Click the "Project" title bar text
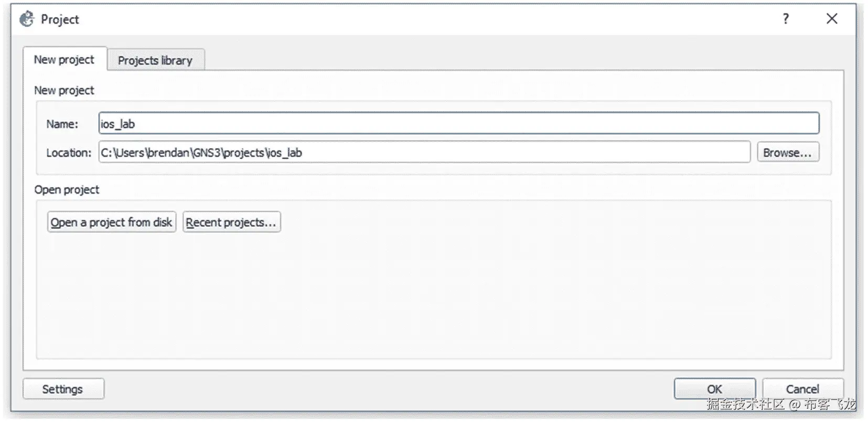Image resolution: width=868 pixels, height=423 pixels. tap(60, 19)
